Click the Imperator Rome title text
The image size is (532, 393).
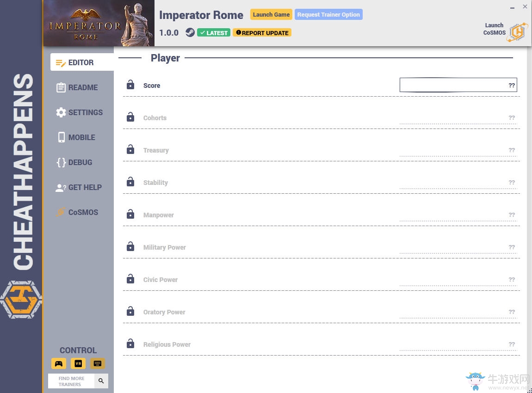click(201, 15)
